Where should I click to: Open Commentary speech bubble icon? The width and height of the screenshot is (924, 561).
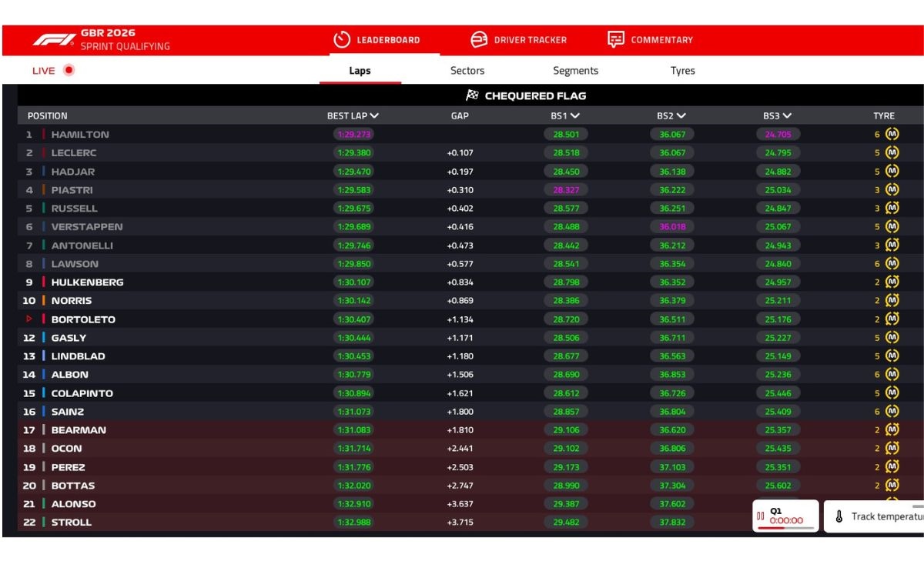(x=615, y=39)
